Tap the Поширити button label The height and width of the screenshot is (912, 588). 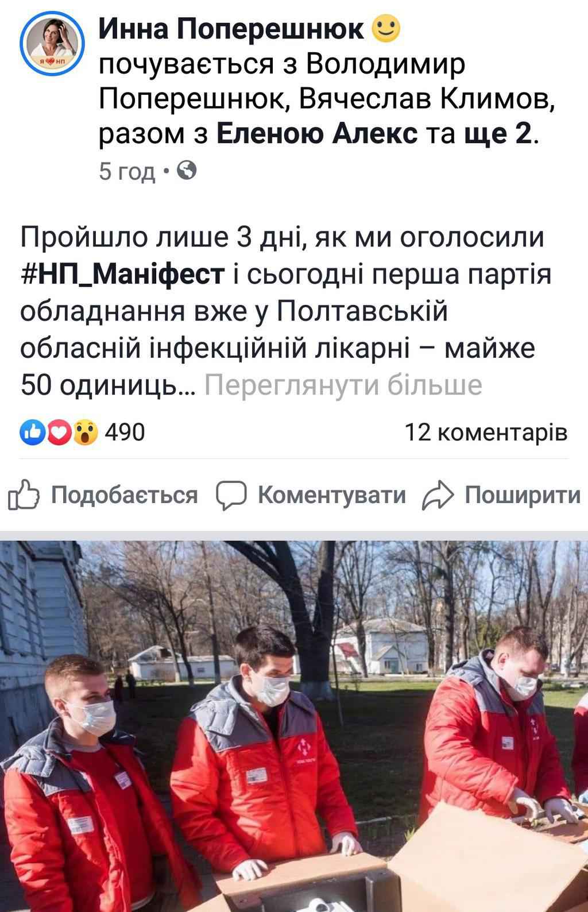[523, 494]
